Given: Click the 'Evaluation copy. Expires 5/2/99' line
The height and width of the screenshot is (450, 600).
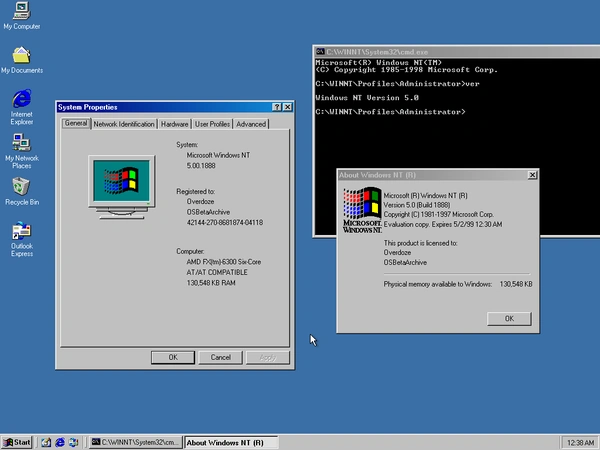Looking at the screenshot, I should point(443,225).
